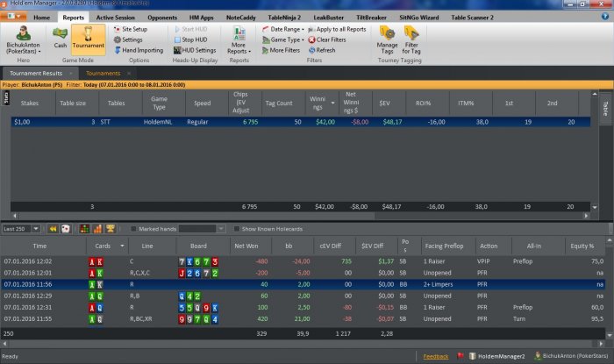Open the Marked hands dropdown
The width and height of the screenshot is (614, 364).
click(x=221, y=229)
